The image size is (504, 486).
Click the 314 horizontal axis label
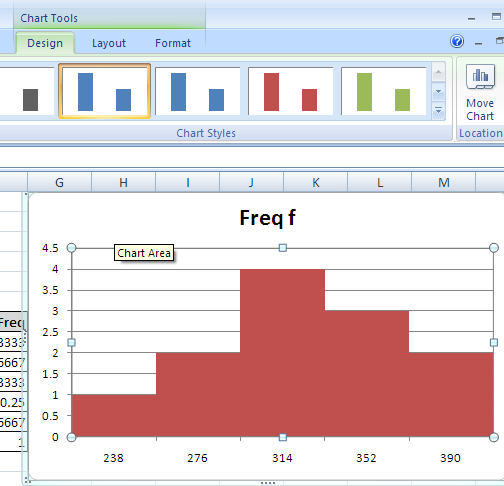[x=282, y=458]
